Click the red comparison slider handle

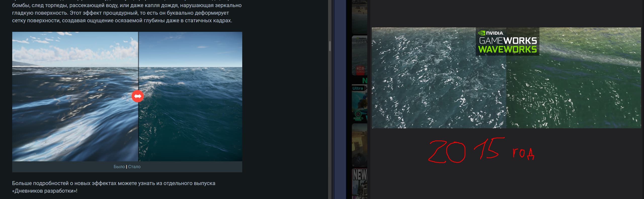click(x=138, y=96)
